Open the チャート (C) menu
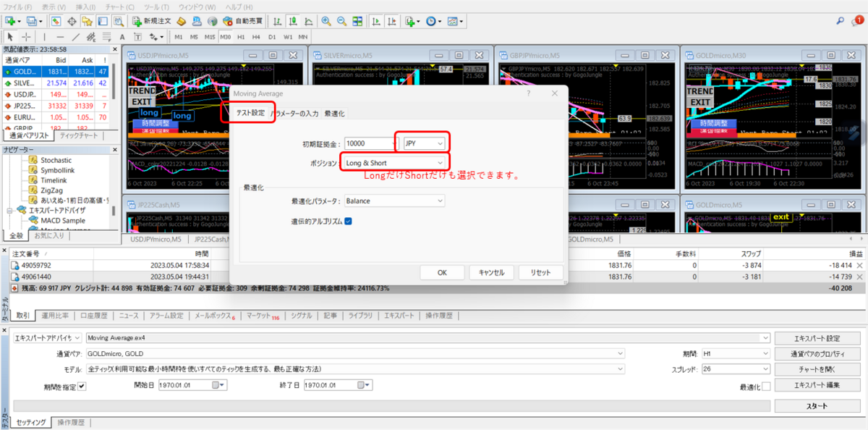 pyautogui.click(x=119, y=6)
